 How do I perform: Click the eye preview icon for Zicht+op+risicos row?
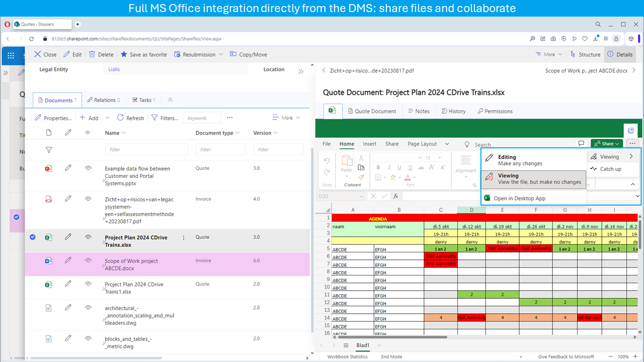pyautogui.click(x=88, y=199)
